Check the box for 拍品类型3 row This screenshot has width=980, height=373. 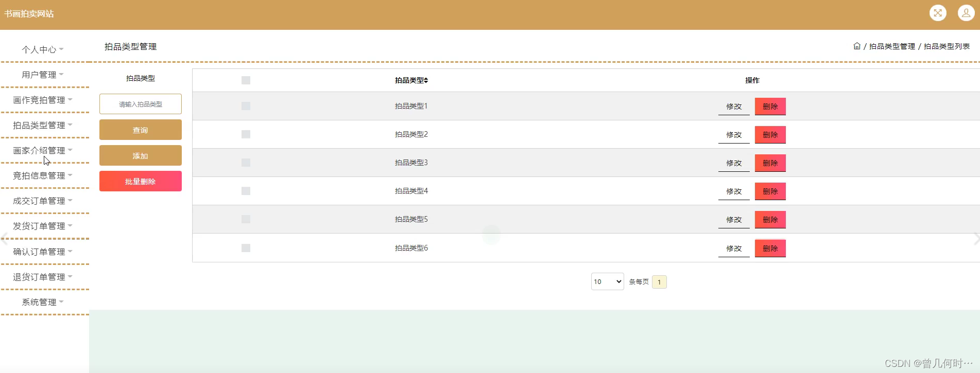pos(246,163)
